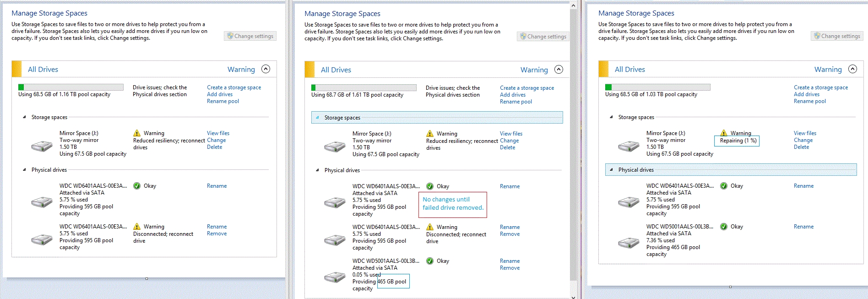Collapse All Drives section of 1.61 TB pool via chevron
The image size is (868, 299).
(x=559, y=70)
